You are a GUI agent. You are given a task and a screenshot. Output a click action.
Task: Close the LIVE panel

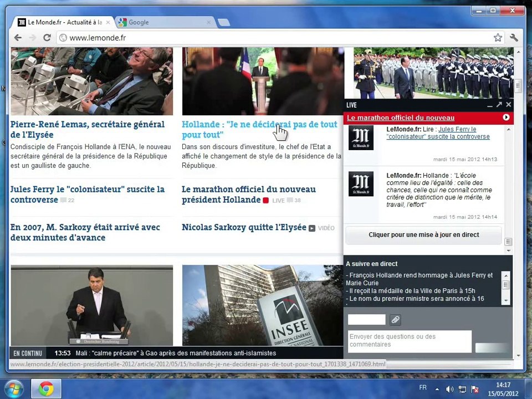[x=508, y=105]
